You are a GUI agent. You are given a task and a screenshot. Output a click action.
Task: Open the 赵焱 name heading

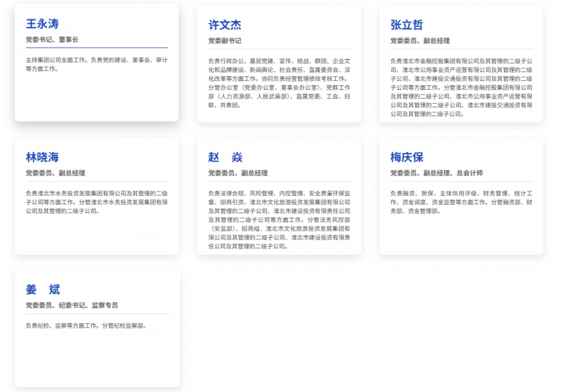point(225,157)
